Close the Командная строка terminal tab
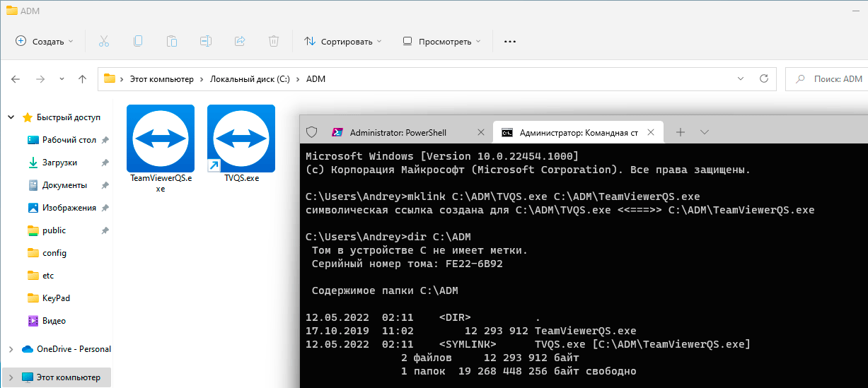This screenshot has height=388, width=868. pyautogui.click(x=652, y=132)
